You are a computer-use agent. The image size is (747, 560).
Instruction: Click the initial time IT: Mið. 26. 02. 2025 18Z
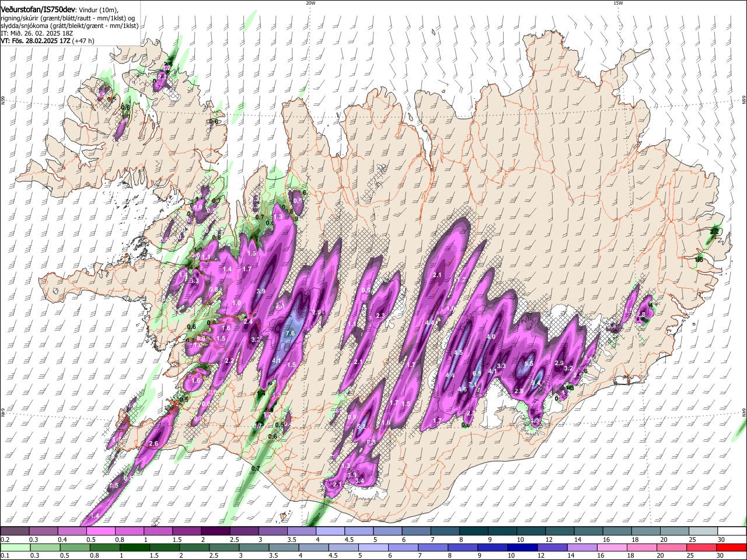click(x=37, y=33)
